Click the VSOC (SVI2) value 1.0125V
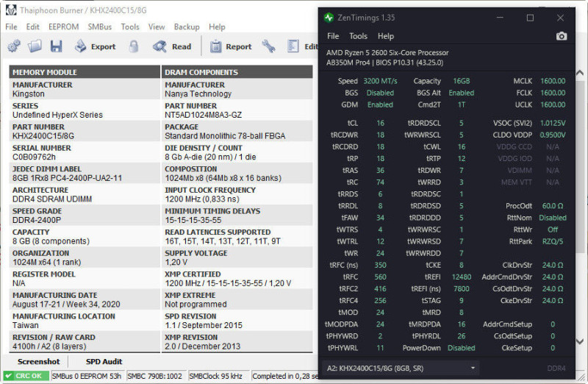 click(553, 123)
